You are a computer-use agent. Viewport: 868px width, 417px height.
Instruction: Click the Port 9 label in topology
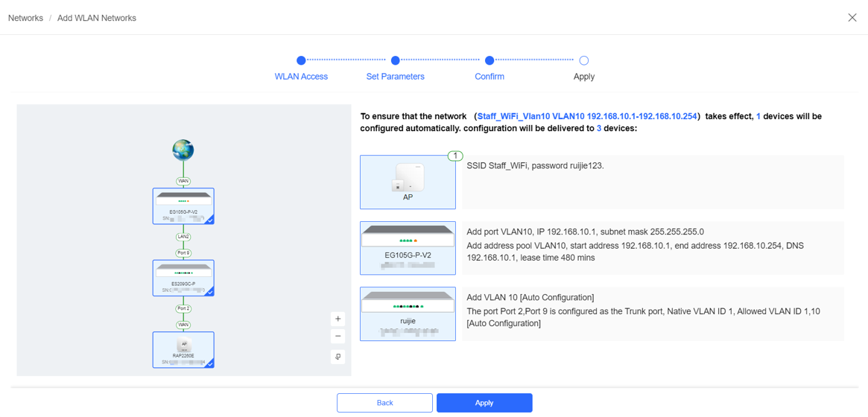pyautogui.click(x=183, y=252)
